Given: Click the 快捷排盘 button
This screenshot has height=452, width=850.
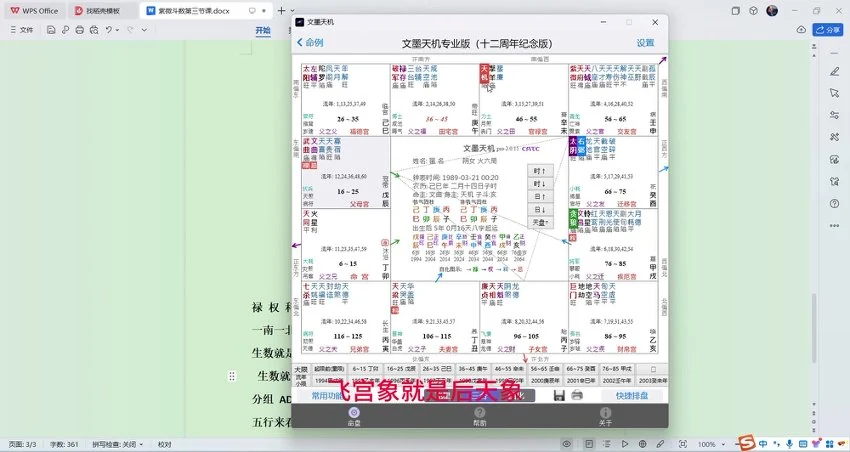Looking at the screenshot, I should (x=632, y=396).
